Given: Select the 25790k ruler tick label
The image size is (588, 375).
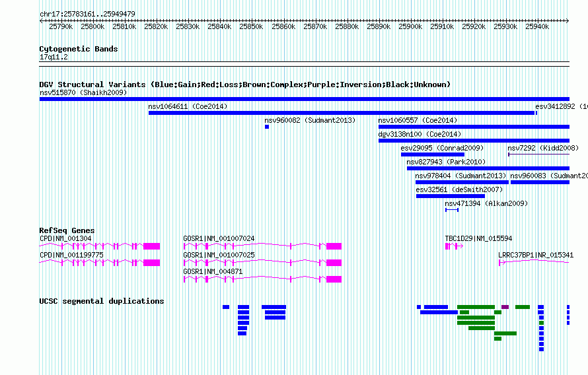Looking at the screenshot, I should (61, 26).
